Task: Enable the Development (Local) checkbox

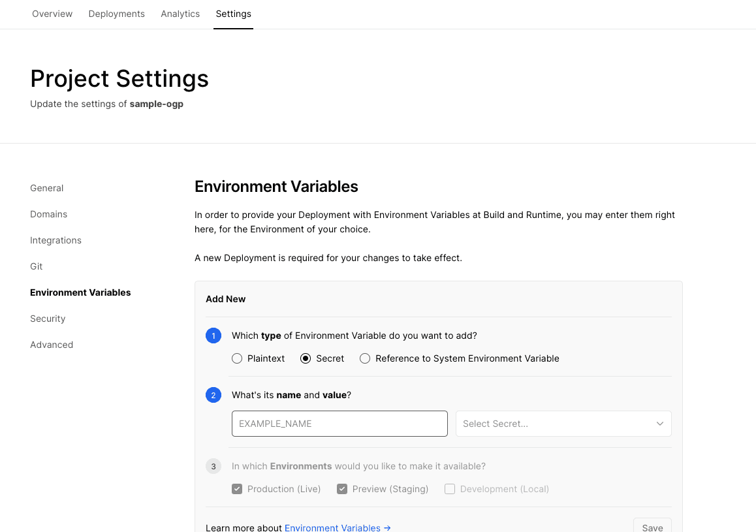Action: pos(450,489)
